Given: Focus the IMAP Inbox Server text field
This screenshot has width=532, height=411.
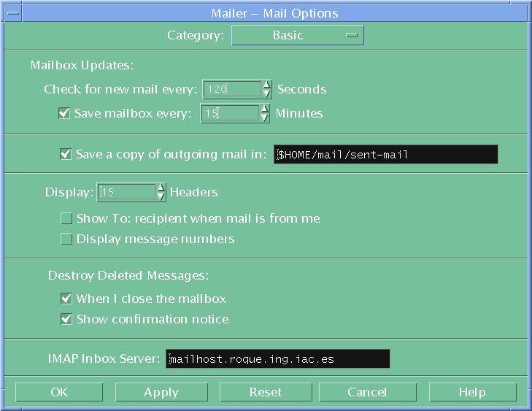Looking at the screenshot, I should [x=277, y=359].
